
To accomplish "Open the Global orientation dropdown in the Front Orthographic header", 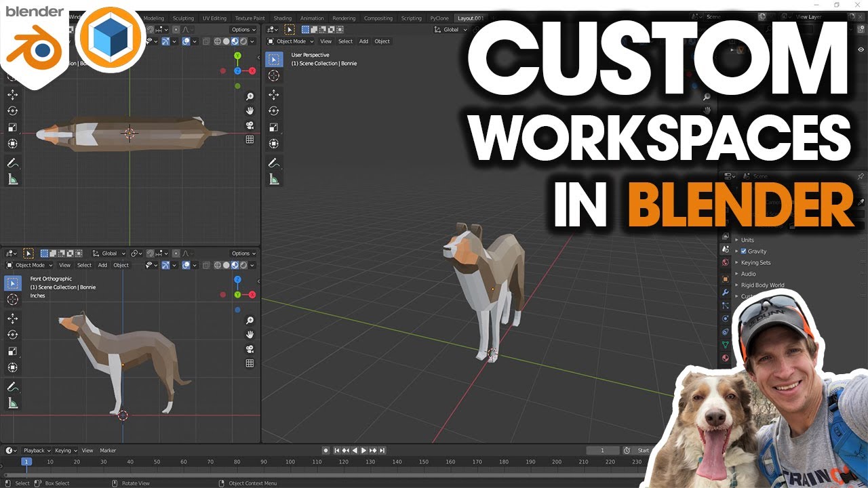I will coord(109,253).
